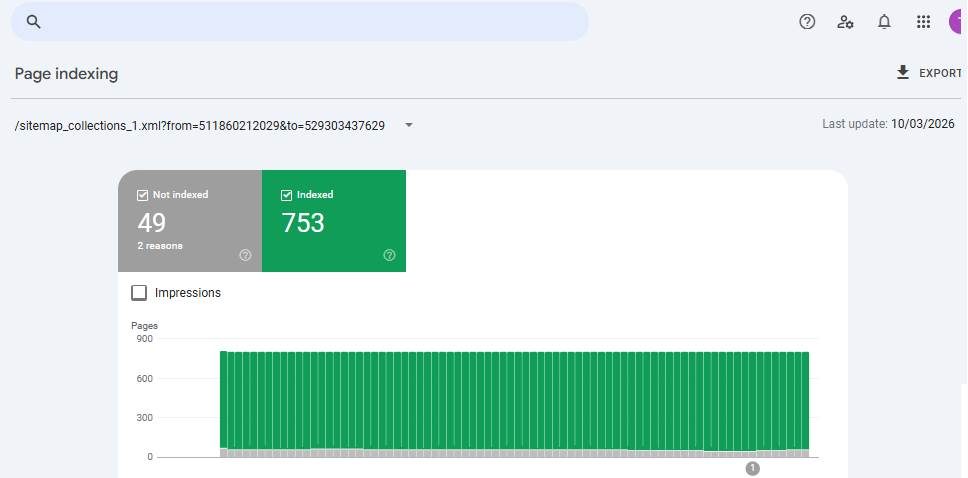Image resolution: width=968 pixels, height=478 pixels.
Task: Click help icon in Not indexed card
Action: [245, 255]
